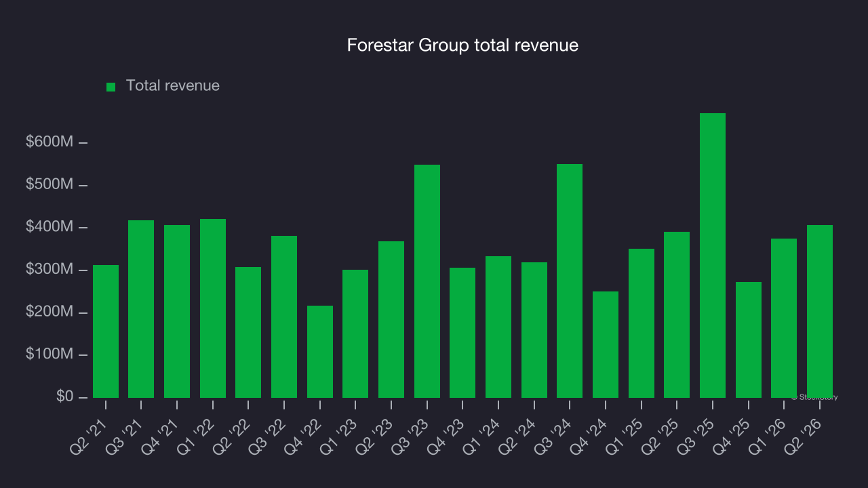
Task: Select the Q1 '22 revenue bar
Action: point(213,308)
